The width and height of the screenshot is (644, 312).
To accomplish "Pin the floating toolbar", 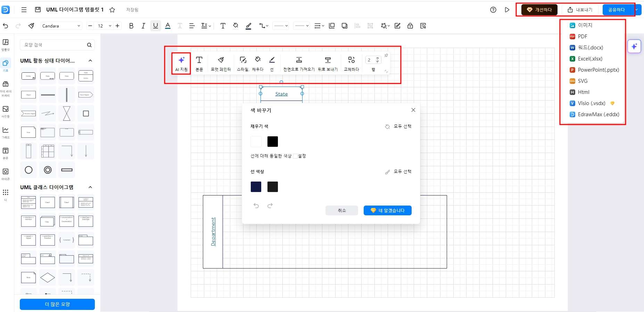I will tap(386, 56).
